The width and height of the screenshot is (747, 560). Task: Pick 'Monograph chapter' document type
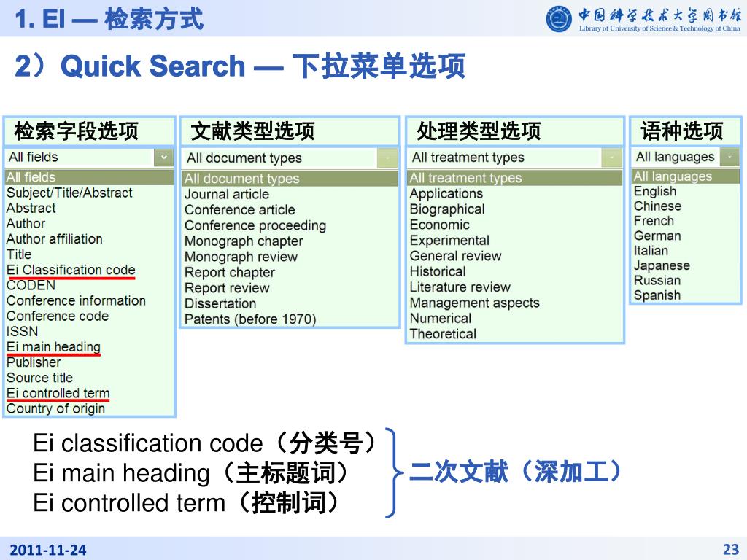244,241
